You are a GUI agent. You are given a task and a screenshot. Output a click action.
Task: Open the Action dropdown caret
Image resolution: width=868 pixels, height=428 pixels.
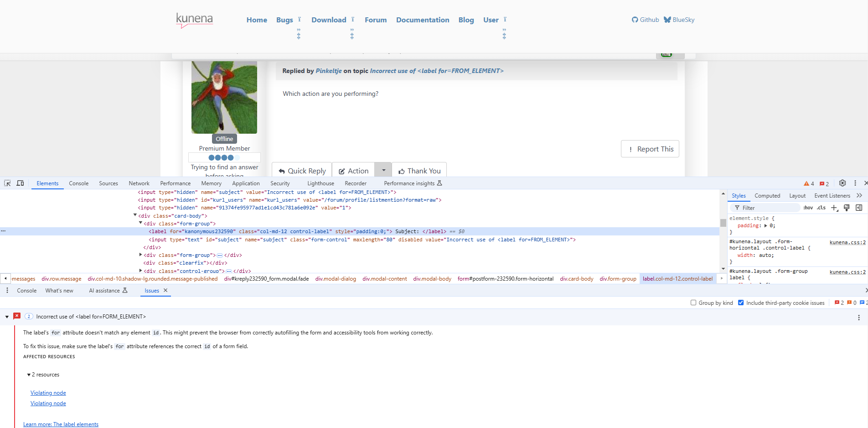tap(383, 170)
